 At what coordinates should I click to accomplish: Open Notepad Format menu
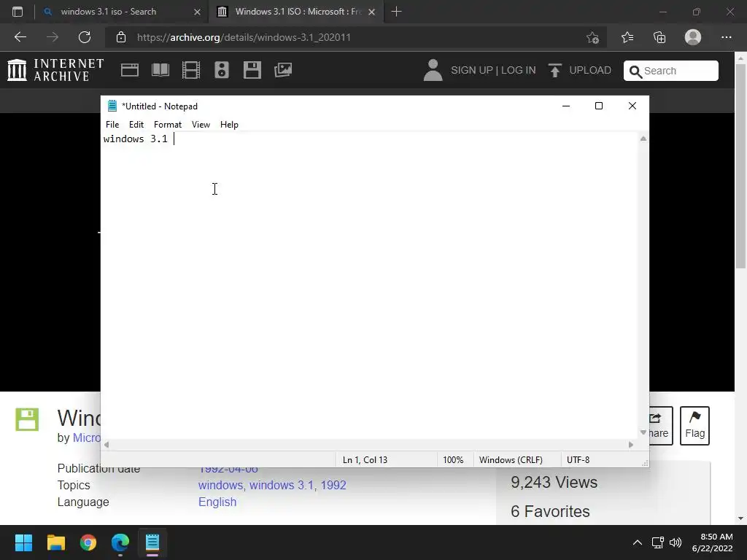point(168,124)
